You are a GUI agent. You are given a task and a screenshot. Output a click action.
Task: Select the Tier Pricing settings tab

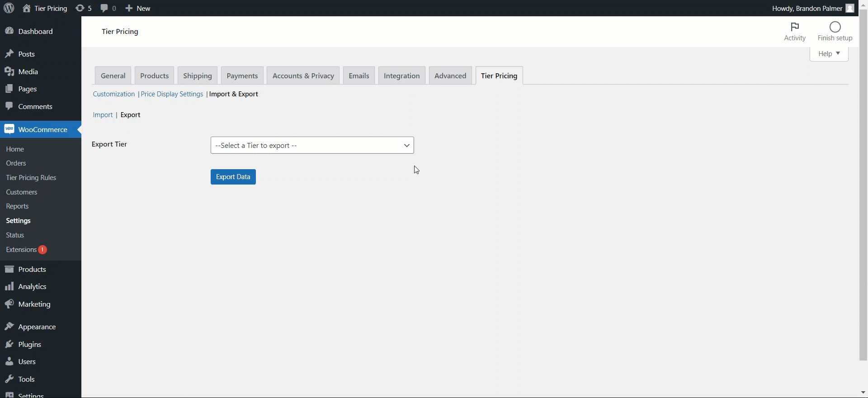click(499, 76)
